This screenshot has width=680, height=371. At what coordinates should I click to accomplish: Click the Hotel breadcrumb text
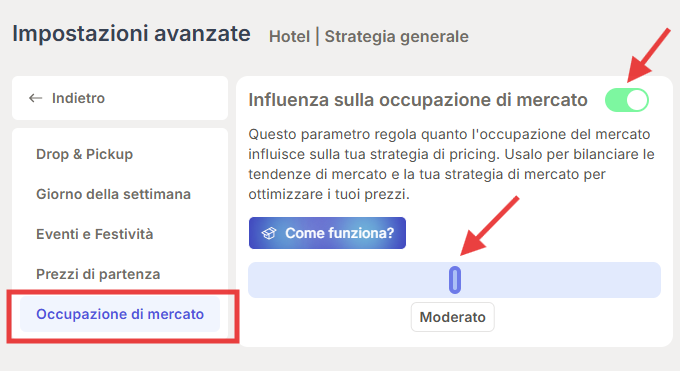click(x=289, y=36)
